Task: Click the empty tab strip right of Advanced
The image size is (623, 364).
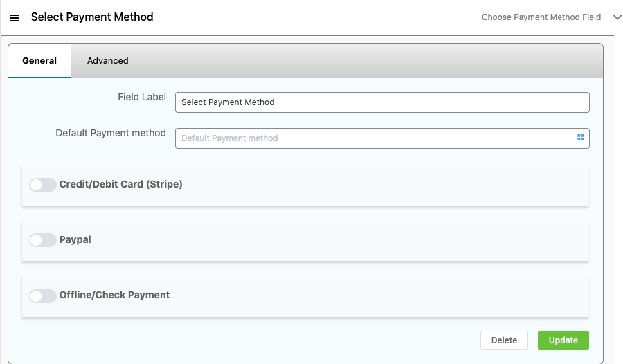Action: click(367, 61)
